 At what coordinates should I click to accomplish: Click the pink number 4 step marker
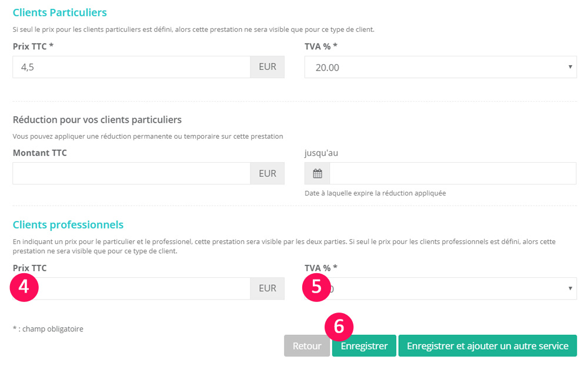(24, 287)
